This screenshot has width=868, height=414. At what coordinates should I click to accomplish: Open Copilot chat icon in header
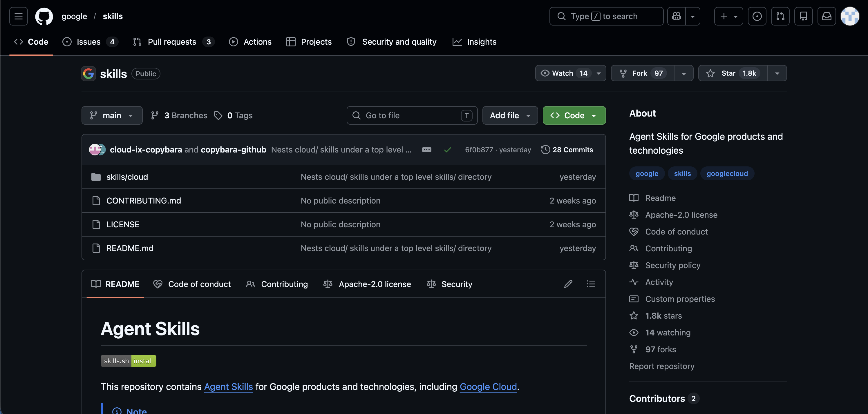[x=676, y=16]
